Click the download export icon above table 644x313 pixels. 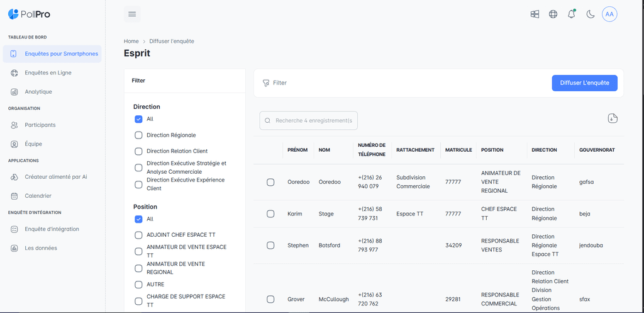[x=613, y=118]
